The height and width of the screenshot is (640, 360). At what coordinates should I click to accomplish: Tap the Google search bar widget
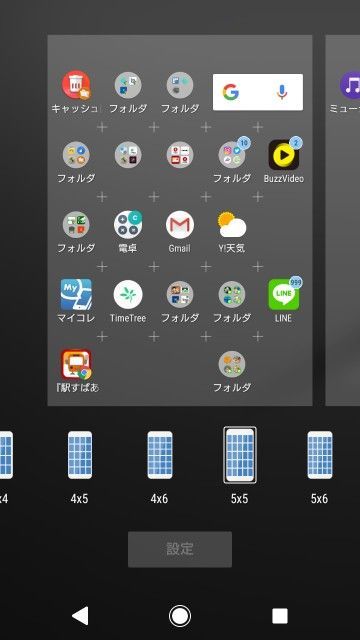coord(258,92)
